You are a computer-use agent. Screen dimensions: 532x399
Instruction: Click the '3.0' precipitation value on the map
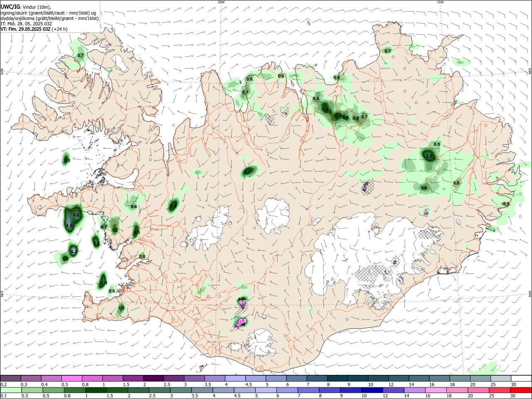click(x=76, y=215)
